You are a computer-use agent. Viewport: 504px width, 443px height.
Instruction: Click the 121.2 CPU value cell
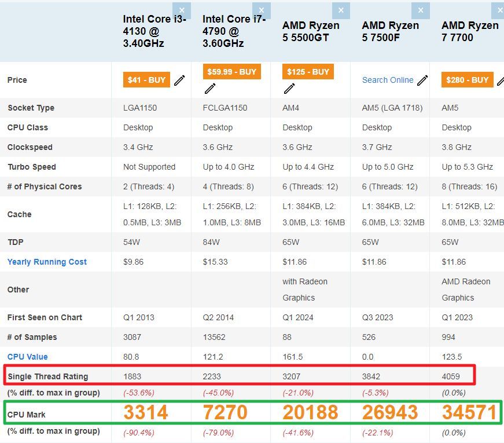213,357
